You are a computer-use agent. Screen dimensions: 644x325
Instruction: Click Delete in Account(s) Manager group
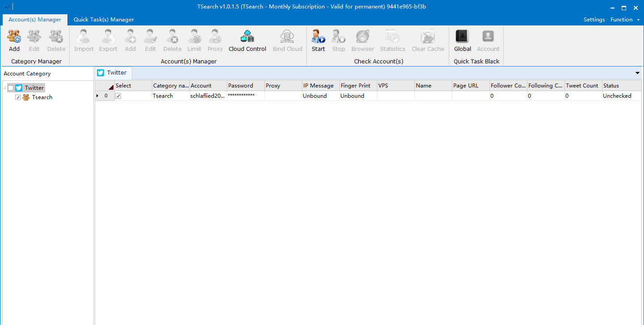(172, 41)
